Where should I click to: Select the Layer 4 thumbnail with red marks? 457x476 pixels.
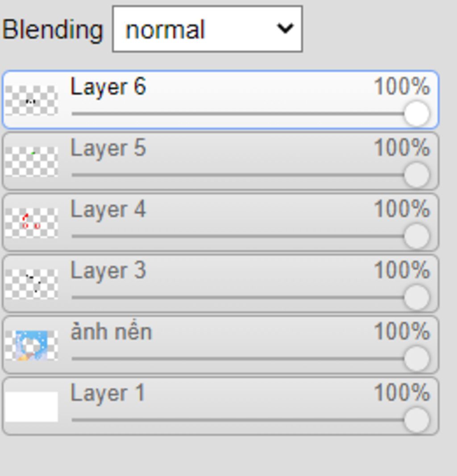(31, 223)
